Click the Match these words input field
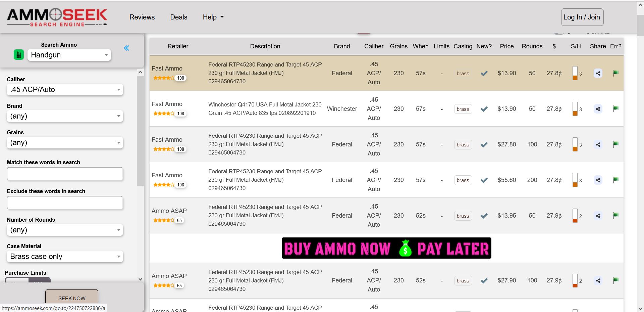 (65, 174)
